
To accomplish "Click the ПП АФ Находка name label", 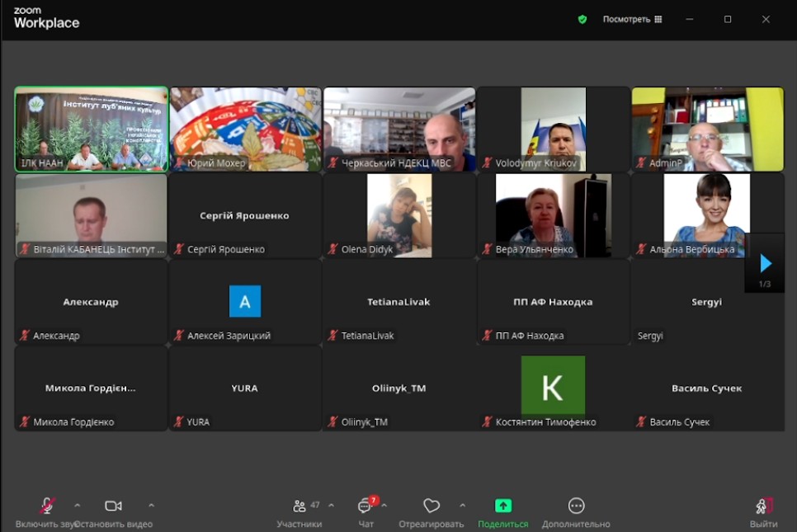I will pyautogui.click(x=530, y=336).
